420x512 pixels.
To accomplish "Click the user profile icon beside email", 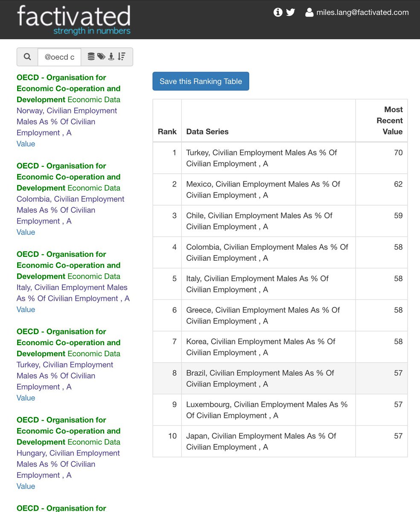I will (x=309, y=13).
